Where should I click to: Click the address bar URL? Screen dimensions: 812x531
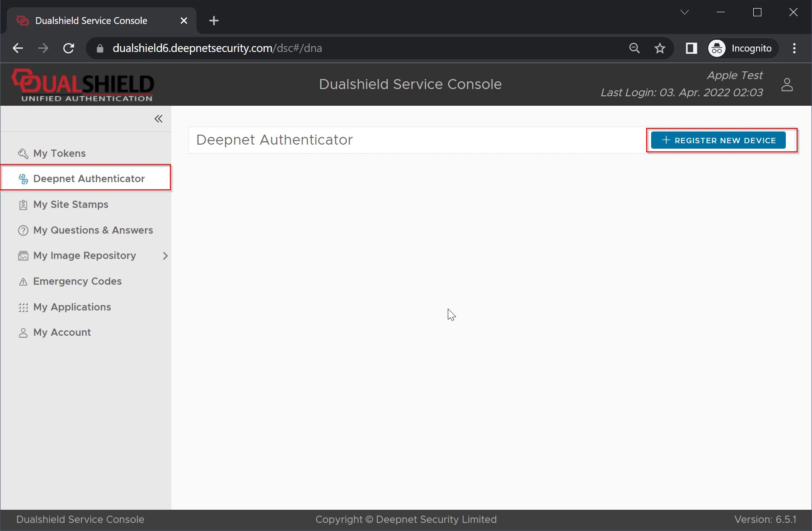tap(217, 48)
